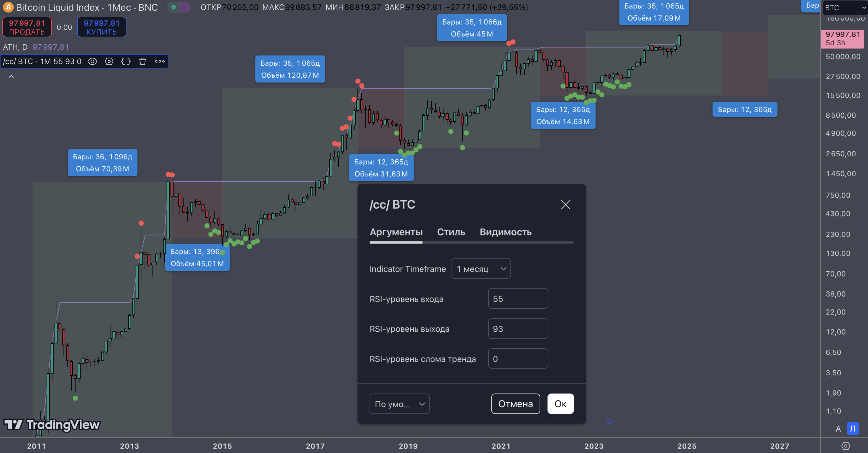Click the Bitcoin symbol logo icon

click(x=8, y=7)
